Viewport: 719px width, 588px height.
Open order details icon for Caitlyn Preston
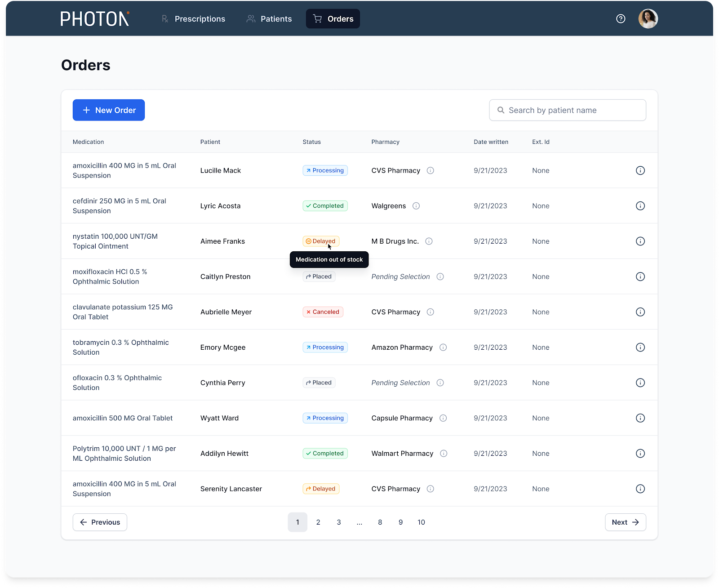coord(640,276)
